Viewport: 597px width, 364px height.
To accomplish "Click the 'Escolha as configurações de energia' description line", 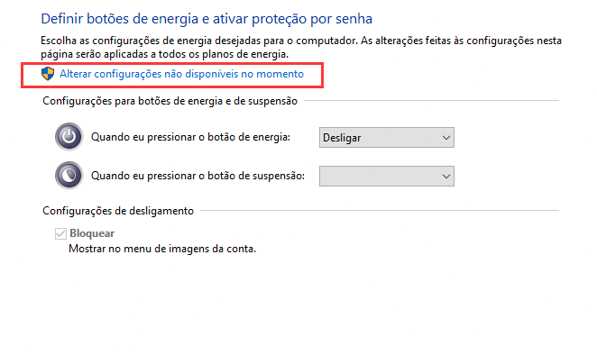I will [271, 41].
